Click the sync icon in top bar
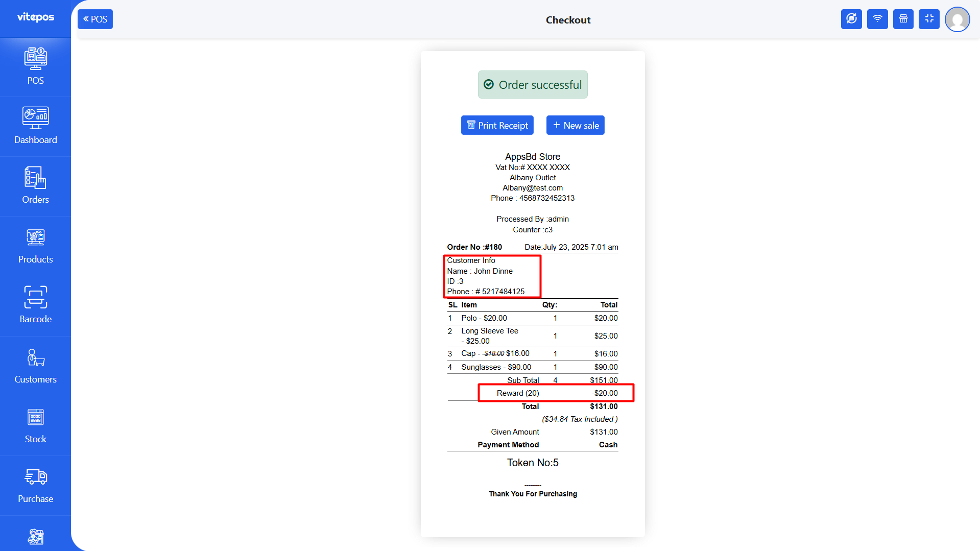The image size is (980, 551). (x=851, y=19)
